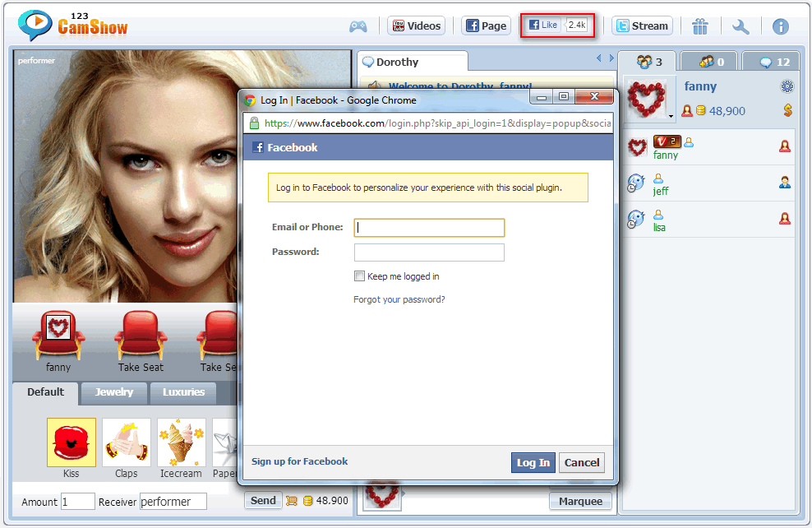Select the Dorothy chat tab
812x528 pixels.
(x=413, y=62)
